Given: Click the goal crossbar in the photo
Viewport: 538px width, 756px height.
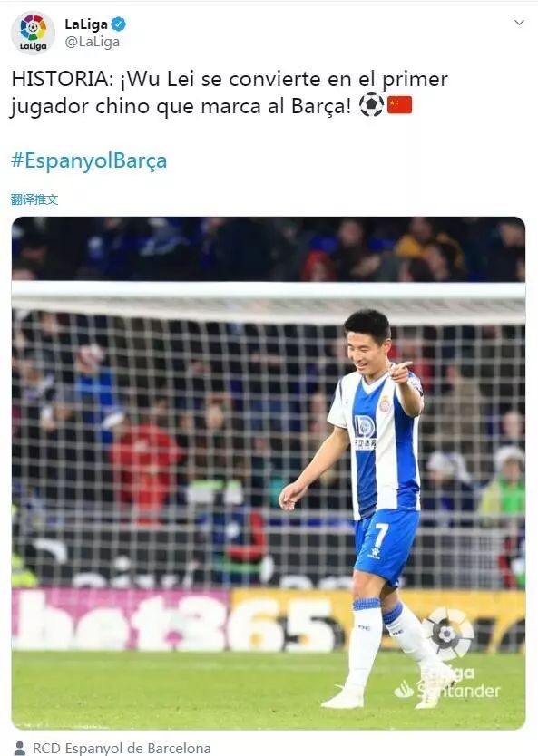Looking at the screenshot, I should pos(269,291).
